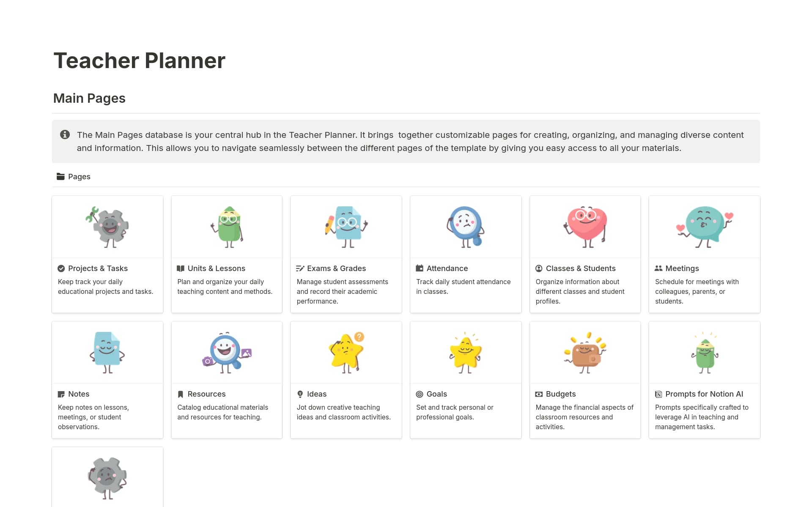Click the calendar icon beside Attendance
This screenshot has height=507, width=812.
click(x=420, y=269)
